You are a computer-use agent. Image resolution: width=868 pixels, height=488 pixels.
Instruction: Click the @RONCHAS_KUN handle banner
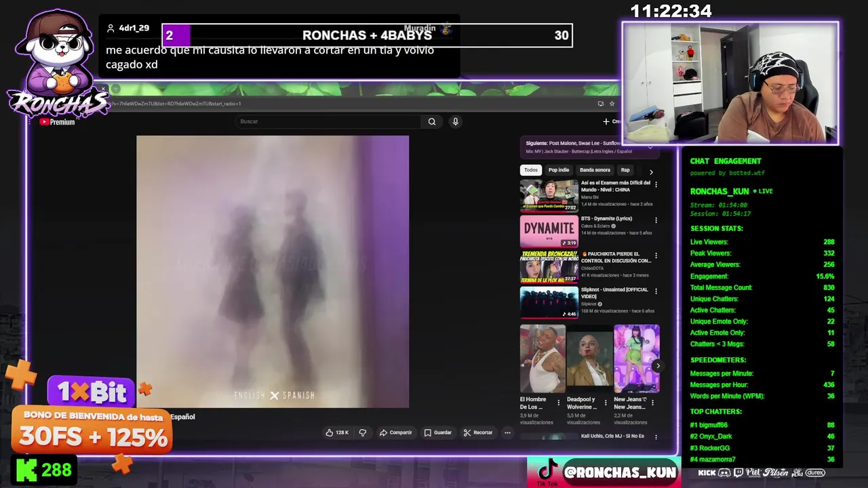620,472
